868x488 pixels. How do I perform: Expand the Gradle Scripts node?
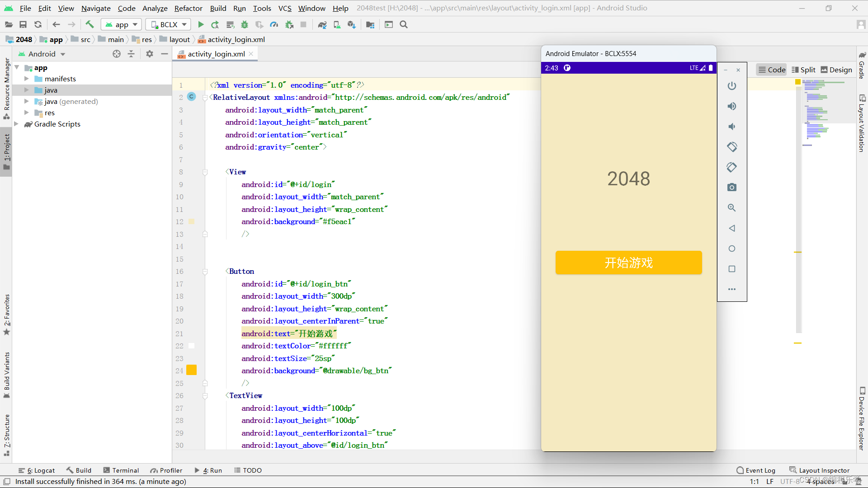pos(17,124)
